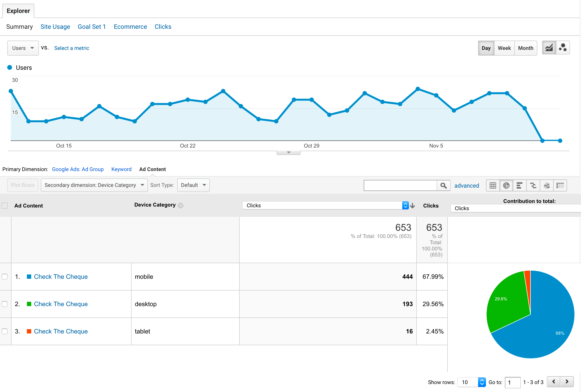Click the table grid view icon
This screenshot has height=392, width=581.
click(x=493, y=185)
